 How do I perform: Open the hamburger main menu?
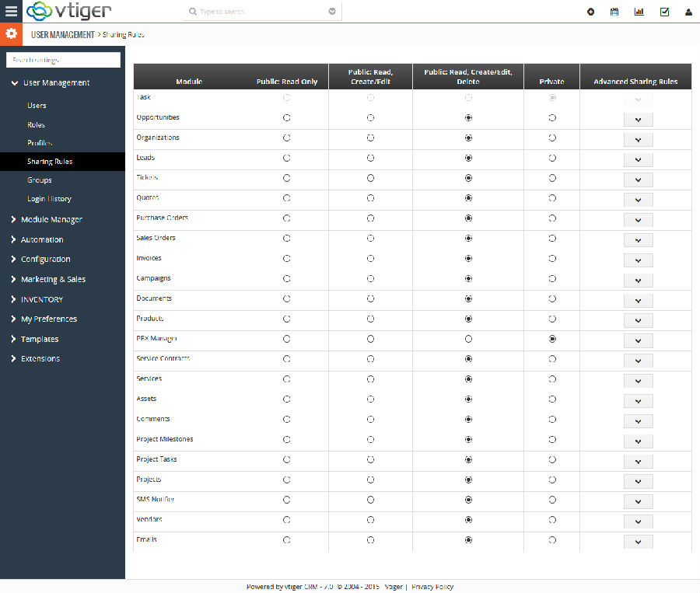click(x=11, y=11)
